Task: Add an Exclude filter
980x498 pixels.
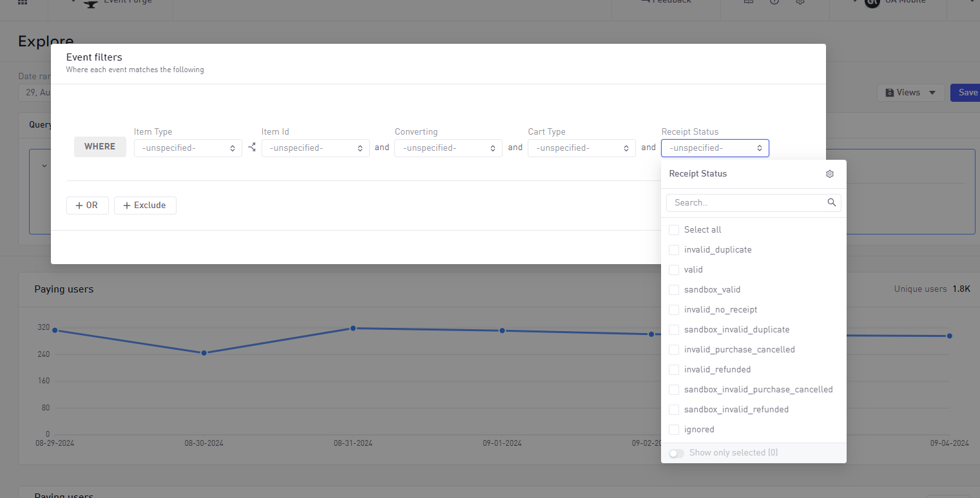Action: (145, 206)
